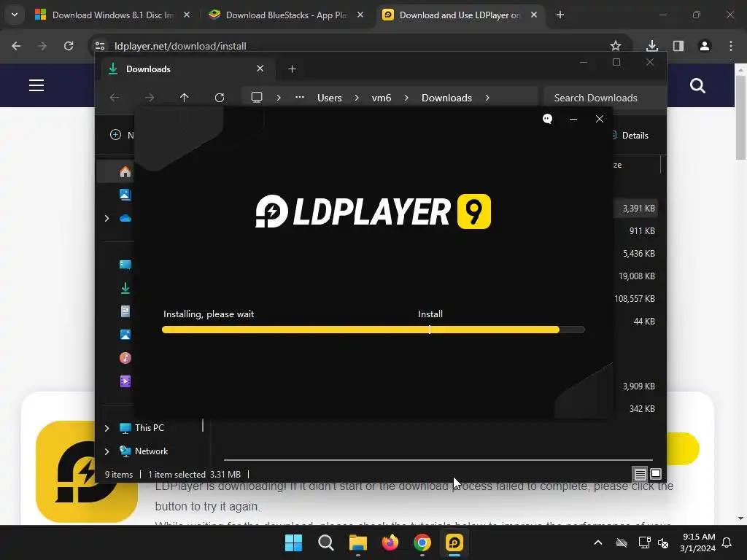Image resolution: width=747 pixels, height=560 pixels.
Task: Open a new Chrome tab
Action: (x=560, y=15)
